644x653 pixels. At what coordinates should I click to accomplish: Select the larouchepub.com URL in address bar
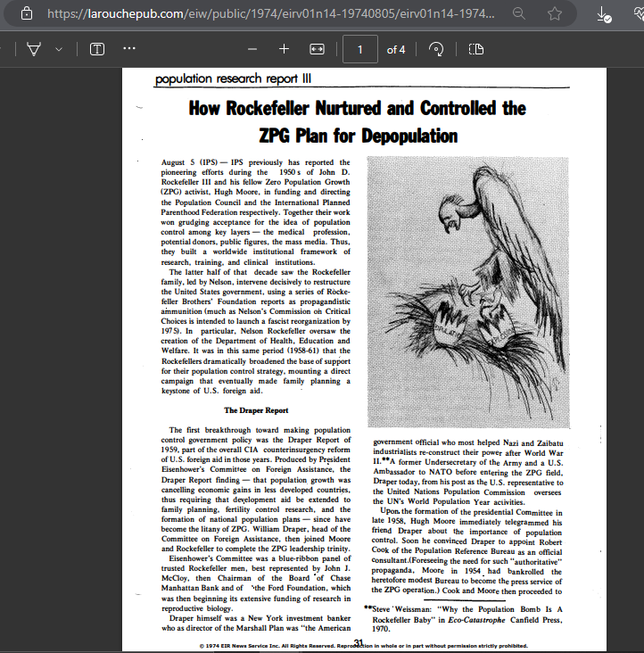(270, 13)
